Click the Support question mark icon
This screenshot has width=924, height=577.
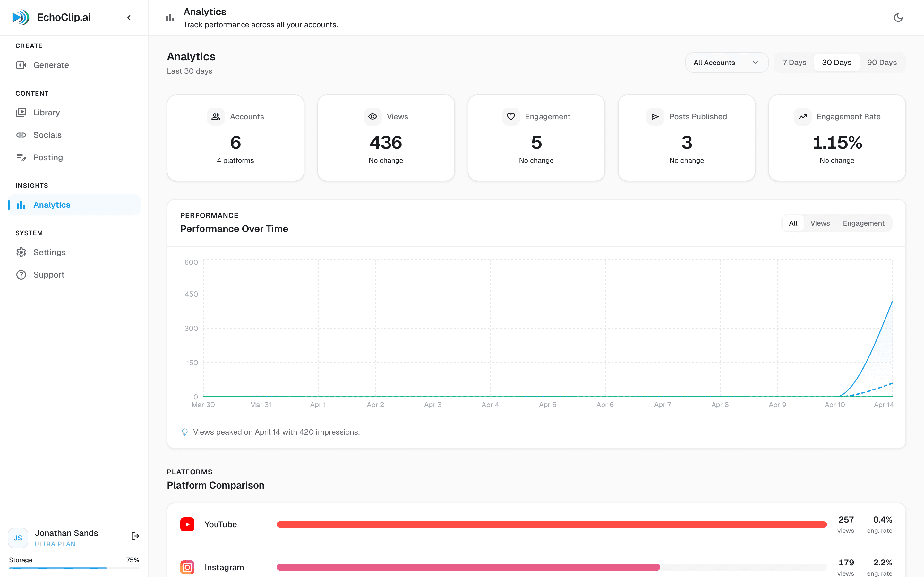[x=21, y=274]
